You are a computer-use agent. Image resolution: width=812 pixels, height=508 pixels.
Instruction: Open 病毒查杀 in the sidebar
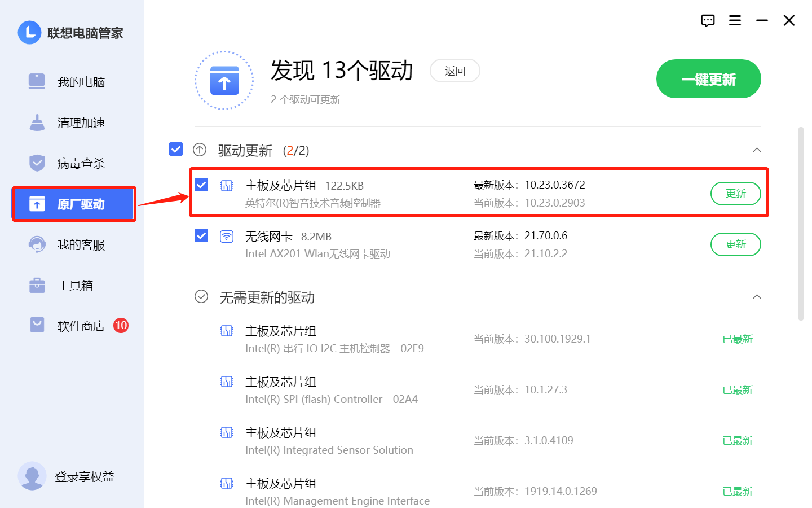click(x=72, y=163)
